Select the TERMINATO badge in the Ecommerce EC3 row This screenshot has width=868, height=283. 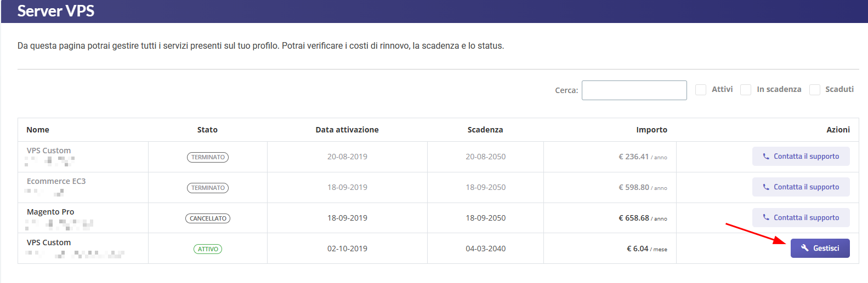click(x=208, y=188)
